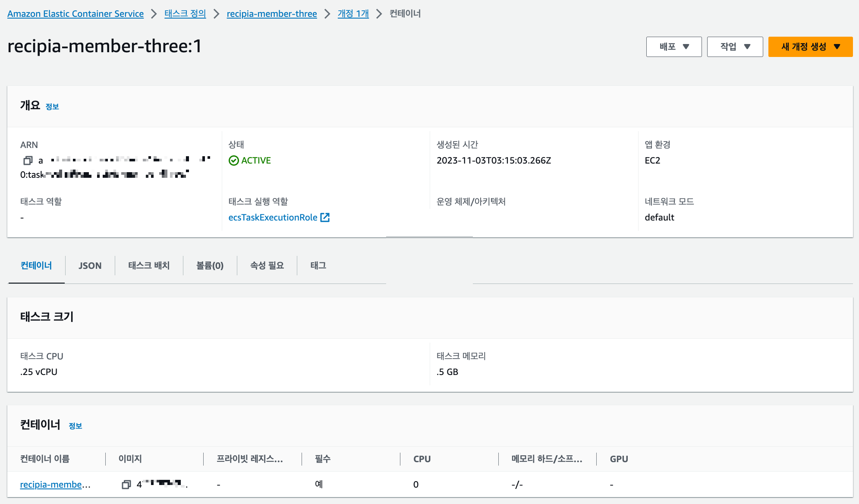Open the 배포 dropdown
The width and height of the screenshot is (859, 504).
click(674, 47)
